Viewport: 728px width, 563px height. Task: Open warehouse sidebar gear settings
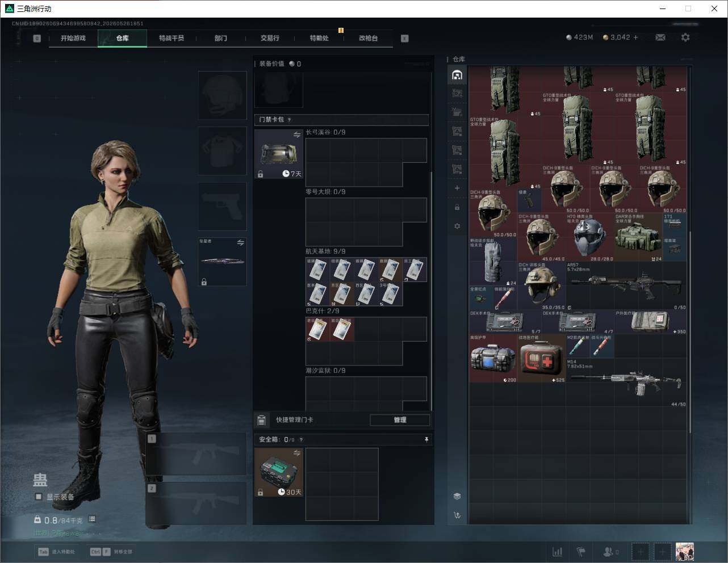(x=457, y=226)
